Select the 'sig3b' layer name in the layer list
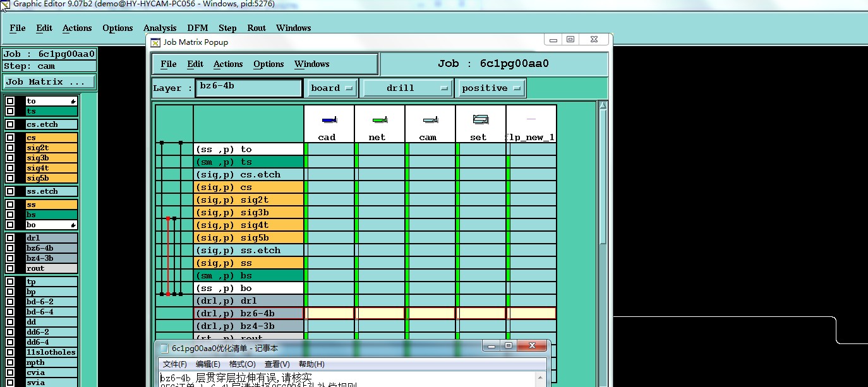The height and width of the screenshot is (387, 868). coord(51,158)
